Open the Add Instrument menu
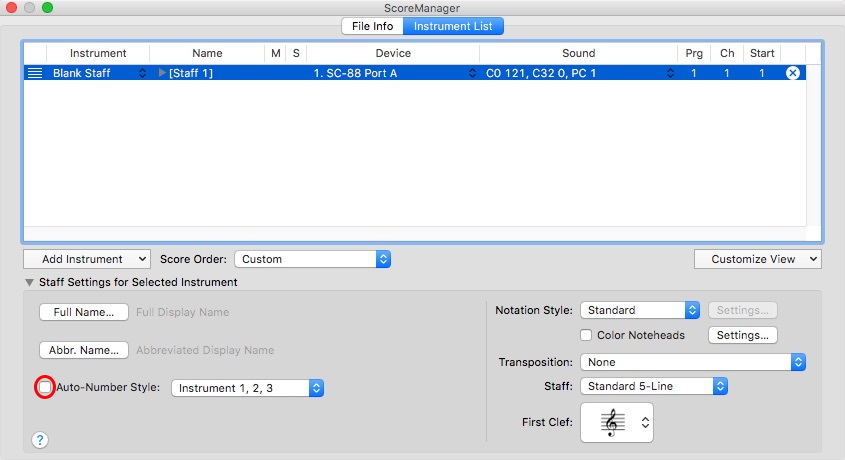This screenshot has height=460, width=845. [86, 259]
